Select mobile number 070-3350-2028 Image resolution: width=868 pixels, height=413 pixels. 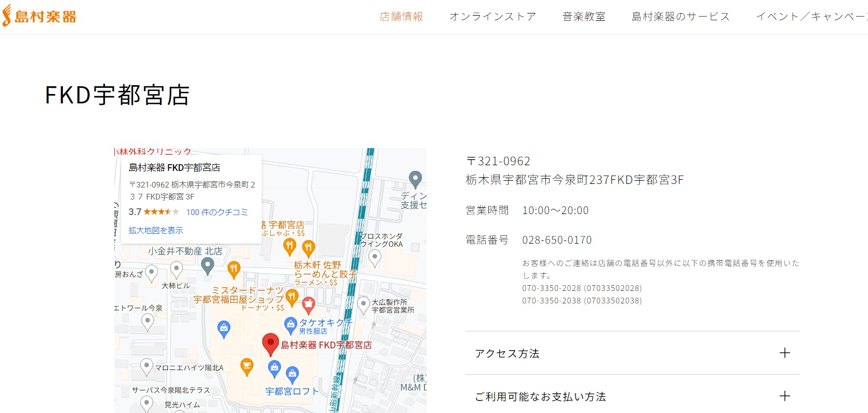582,288
